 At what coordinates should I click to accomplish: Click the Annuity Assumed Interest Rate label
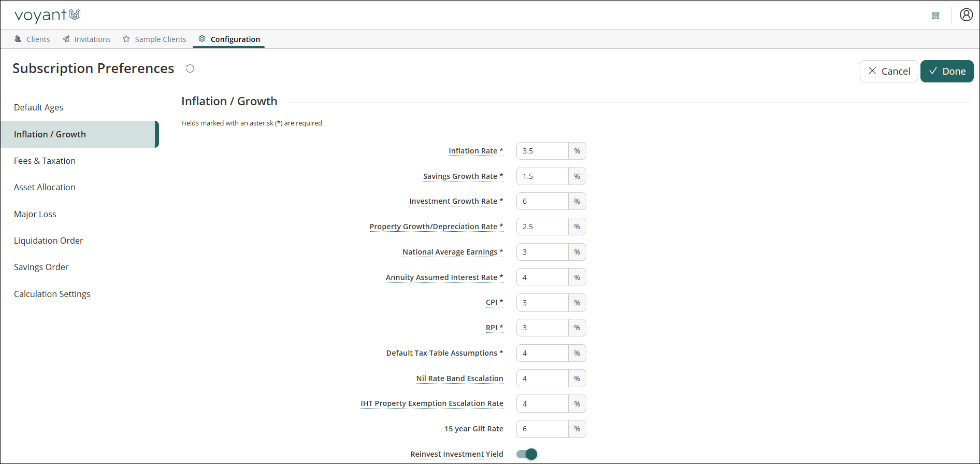444,277
